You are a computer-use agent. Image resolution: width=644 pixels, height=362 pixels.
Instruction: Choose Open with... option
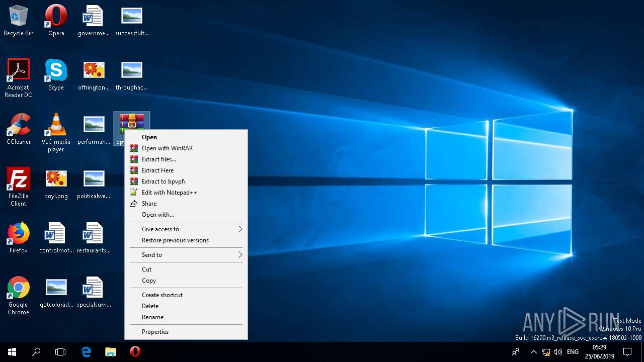pos(186,215)
